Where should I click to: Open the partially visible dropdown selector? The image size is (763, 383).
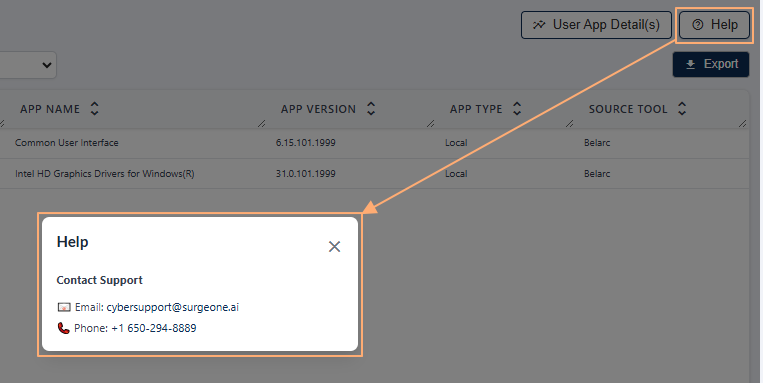(x=28, y=65)
